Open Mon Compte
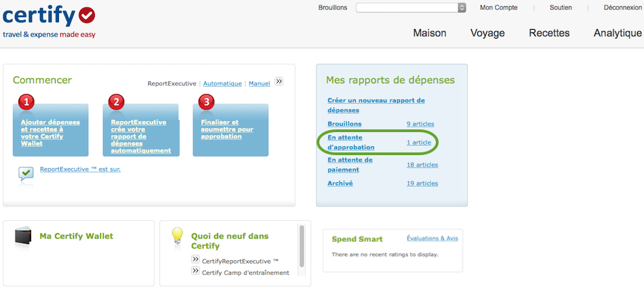Image resolution: width=644 pixels, height=292 pixels. [499, 8]
